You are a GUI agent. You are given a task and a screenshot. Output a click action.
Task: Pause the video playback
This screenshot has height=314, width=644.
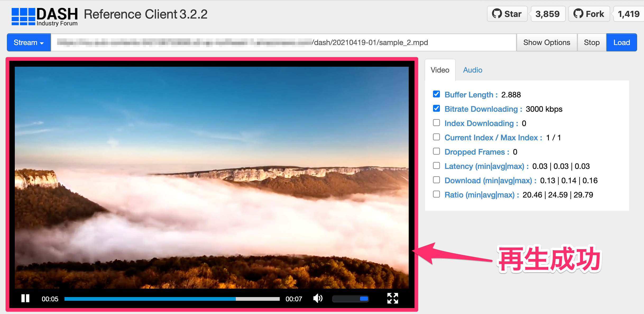(x=25, y=298)
